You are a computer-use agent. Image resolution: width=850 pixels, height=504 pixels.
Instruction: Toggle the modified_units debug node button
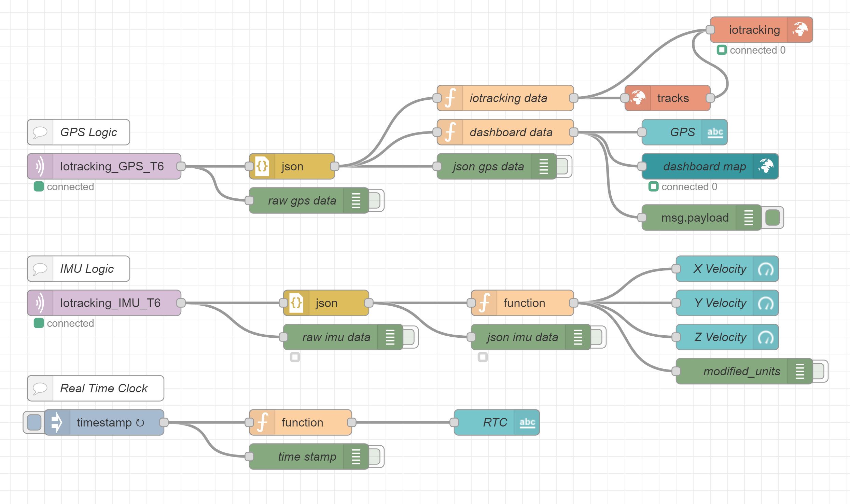pos(819,371)
